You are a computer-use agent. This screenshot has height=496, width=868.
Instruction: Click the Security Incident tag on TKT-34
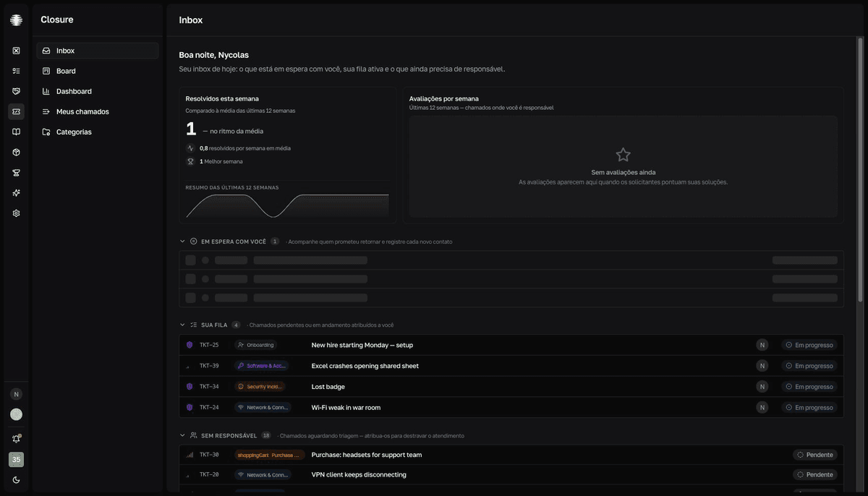260,387
